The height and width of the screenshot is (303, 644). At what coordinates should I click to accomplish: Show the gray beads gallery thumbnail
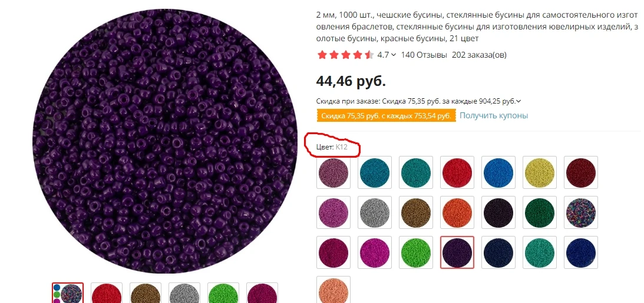point(184,293)
